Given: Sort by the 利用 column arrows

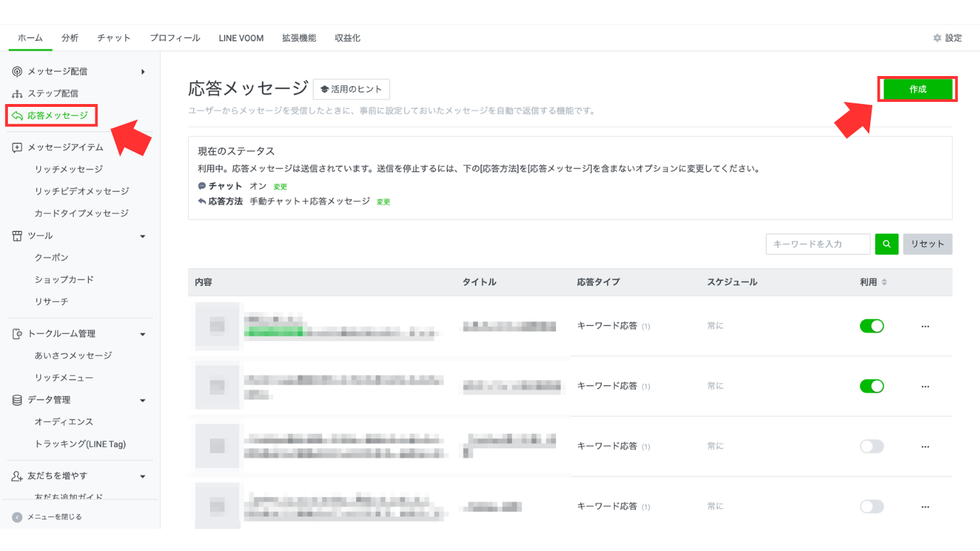Looking at the screenshot, I should pyautogui.click(x=885, y=282).
